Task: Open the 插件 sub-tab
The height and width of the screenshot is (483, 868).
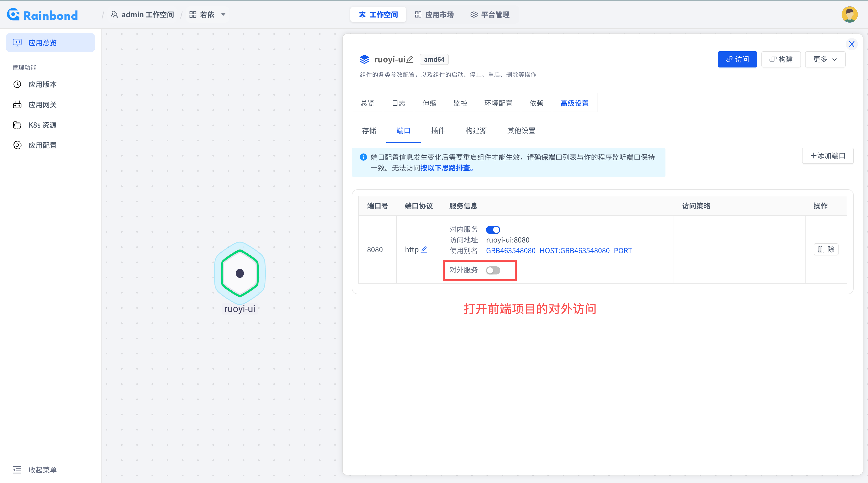Action: [438, 130]
